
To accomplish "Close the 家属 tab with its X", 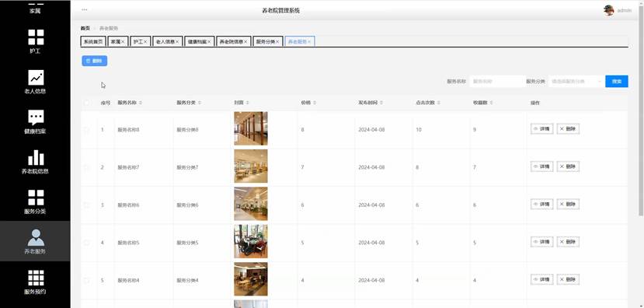I will coord(123,42).
